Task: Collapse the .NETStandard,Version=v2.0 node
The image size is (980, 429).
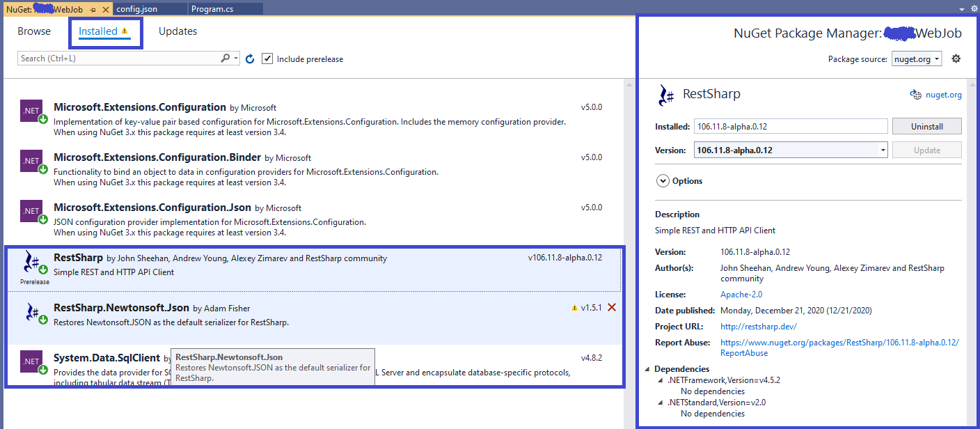Action: [661, 403]
